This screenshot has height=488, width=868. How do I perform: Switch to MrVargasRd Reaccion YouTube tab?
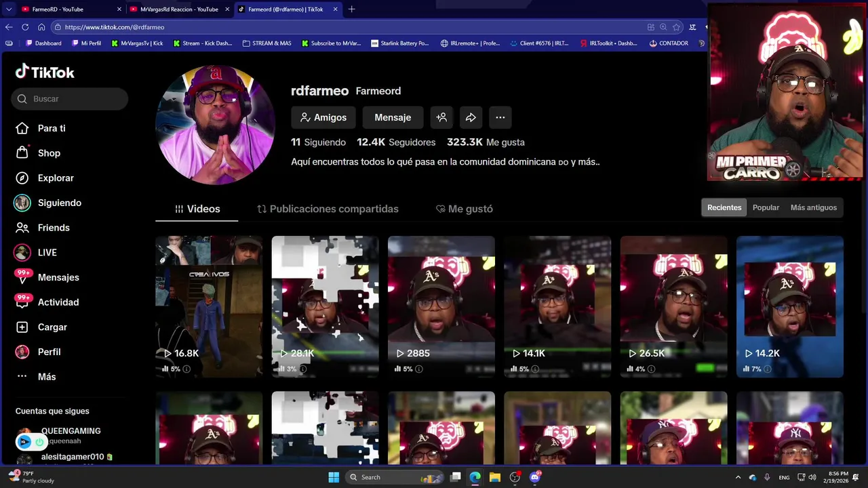pyautogui.click(x=180, y=9)
